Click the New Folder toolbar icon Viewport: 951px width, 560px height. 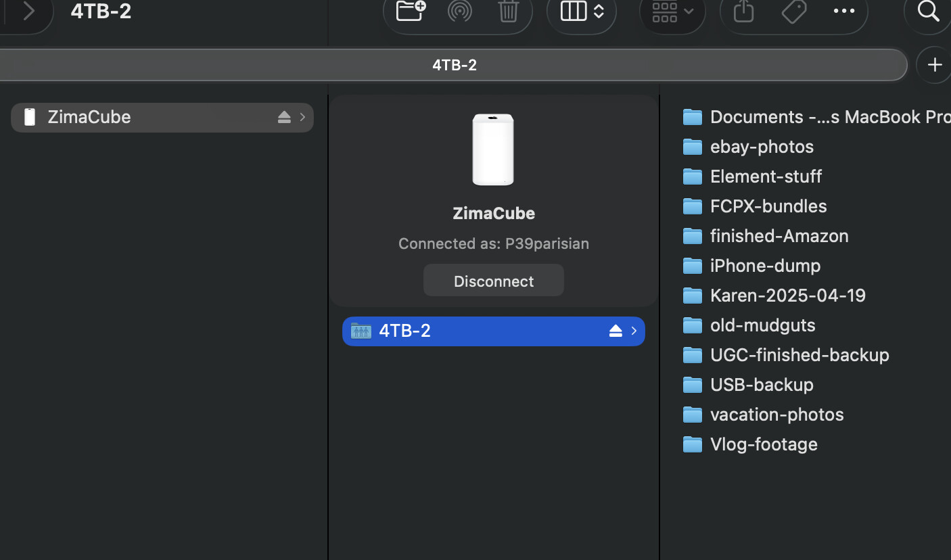(x=411, y=11)
